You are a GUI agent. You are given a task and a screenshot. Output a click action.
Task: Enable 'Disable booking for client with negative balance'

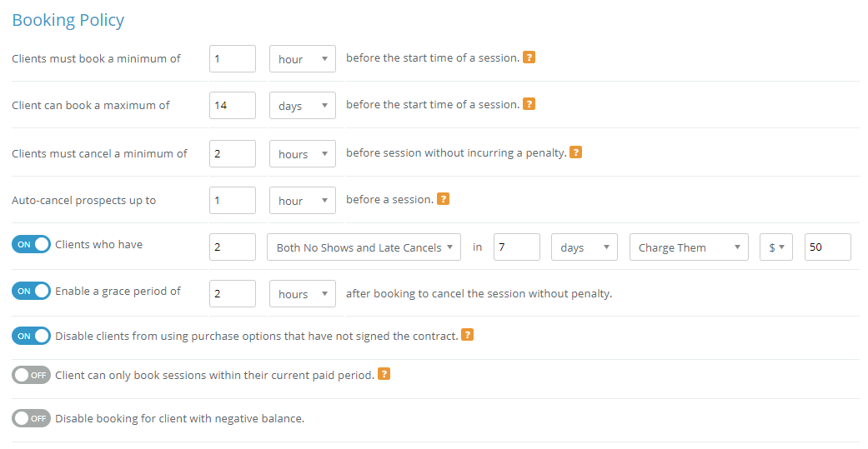pyautogui.click(x=31, y=418)
